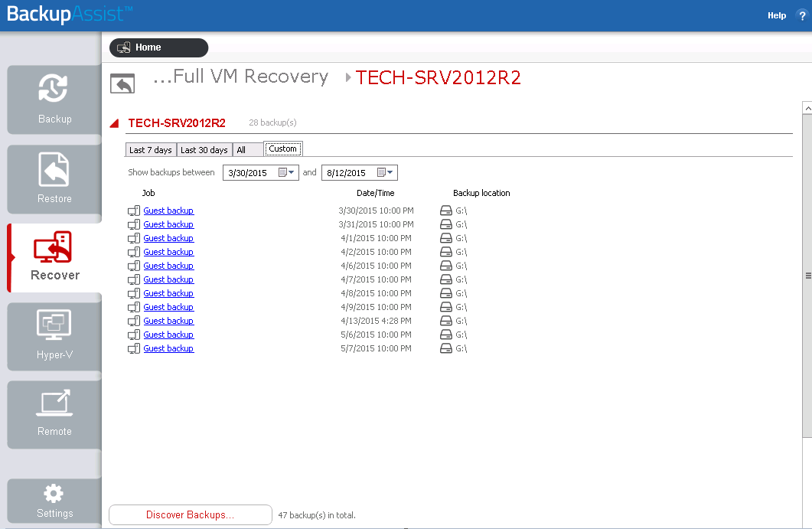
Task: Click the VM icon for the 4/1/2015 backup
Action: point(134,238)
